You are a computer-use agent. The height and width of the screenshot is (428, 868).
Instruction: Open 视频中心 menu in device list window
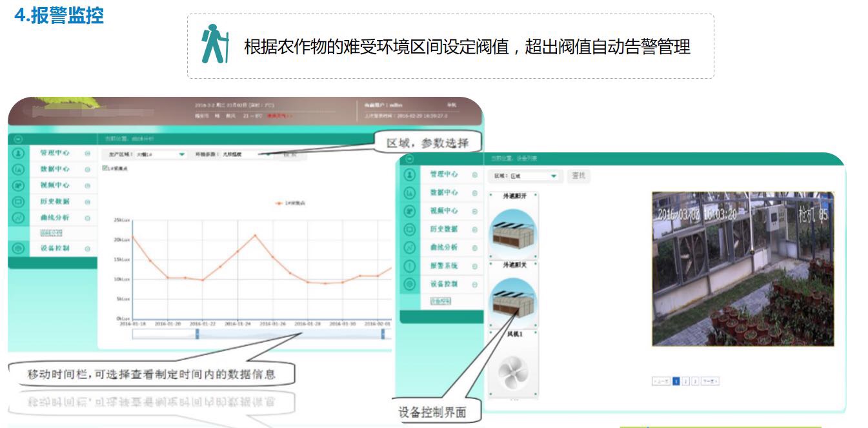444,210
